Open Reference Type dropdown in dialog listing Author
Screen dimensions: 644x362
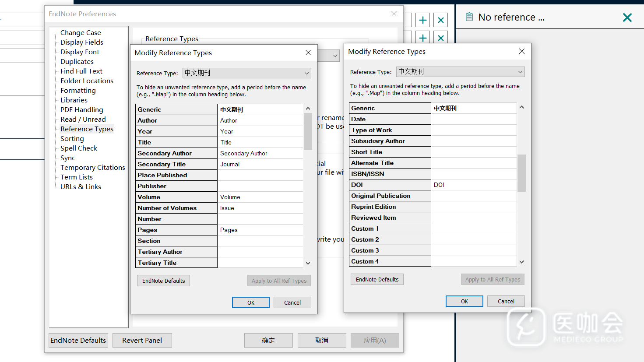click(x=246, y=73)
